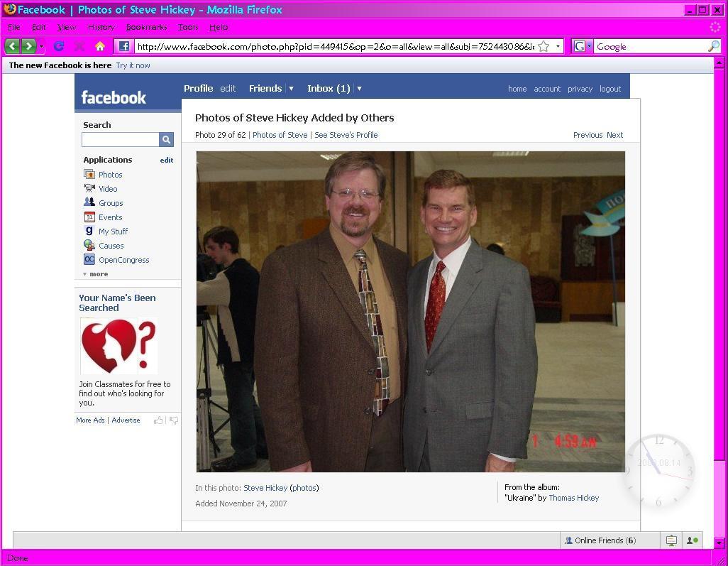Click the Causes globe icon
The width and height of the screenshot is (728, 566).
[x=89, y=245]
